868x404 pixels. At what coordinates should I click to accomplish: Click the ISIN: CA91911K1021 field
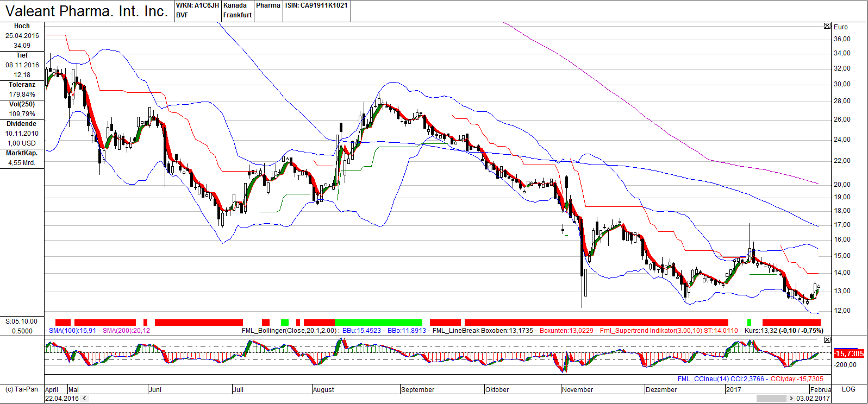316,5
